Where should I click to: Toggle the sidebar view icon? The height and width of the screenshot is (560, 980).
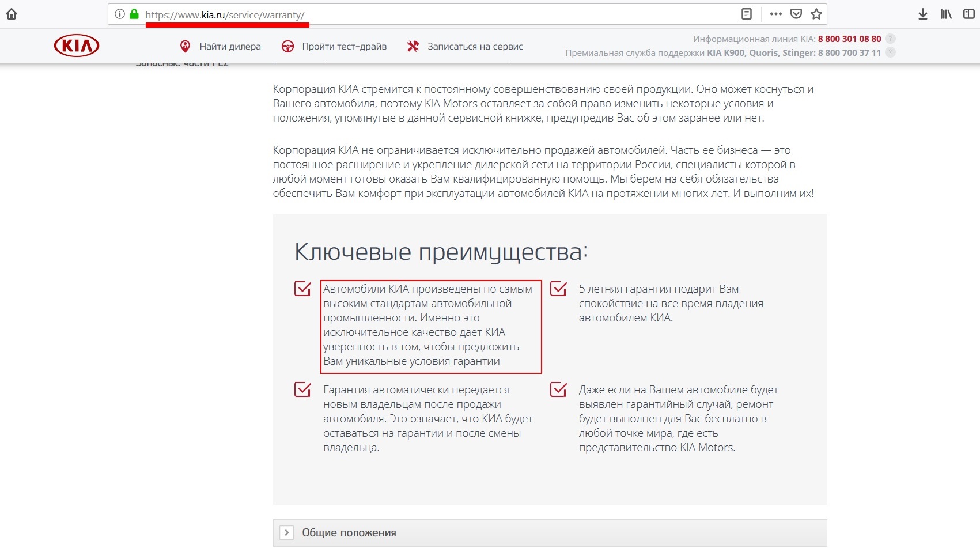(x=968, y=14)
